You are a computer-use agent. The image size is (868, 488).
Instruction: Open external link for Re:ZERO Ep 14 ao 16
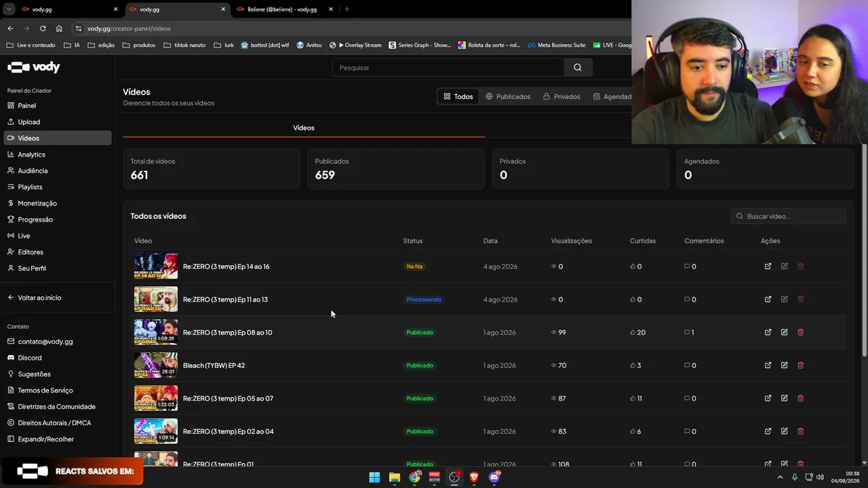pos(768,266)
